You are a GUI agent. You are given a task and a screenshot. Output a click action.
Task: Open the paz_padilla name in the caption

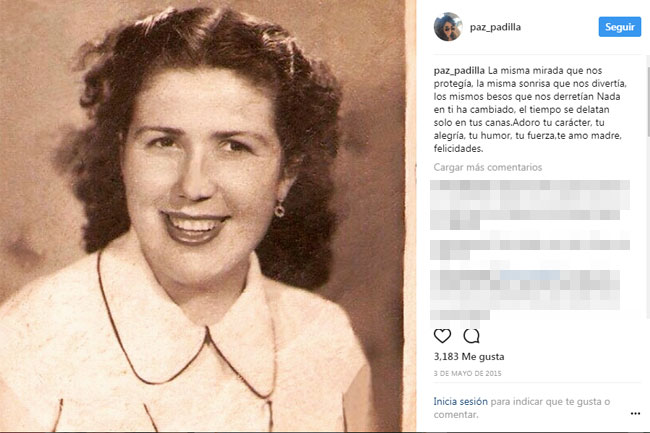pos(459,71)
